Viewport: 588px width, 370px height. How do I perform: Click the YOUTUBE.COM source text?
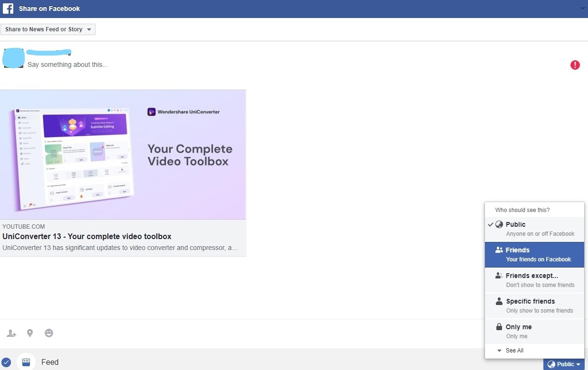(24, 226)
